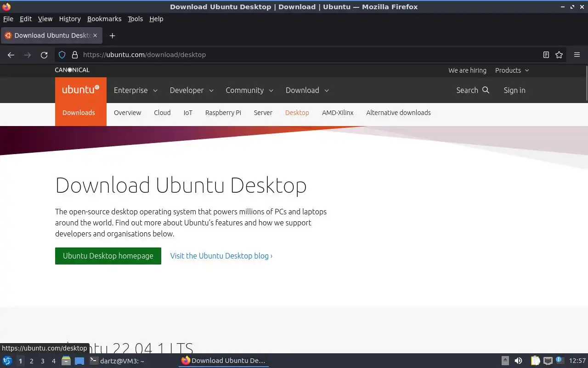Open the Bookmarks menu
The image size is (588, 368).
pyautogui.click(x=104, y=19)
